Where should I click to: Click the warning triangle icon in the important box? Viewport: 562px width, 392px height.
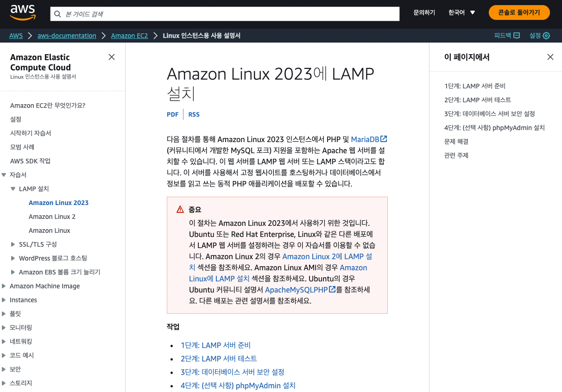180,209
